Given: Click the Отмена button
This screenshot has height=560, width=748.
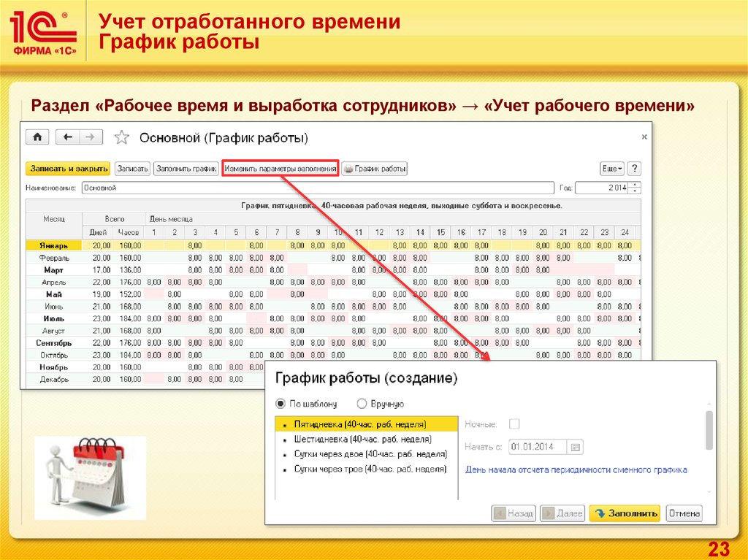Looking at the screenshot, I should (x=684, y=513).
